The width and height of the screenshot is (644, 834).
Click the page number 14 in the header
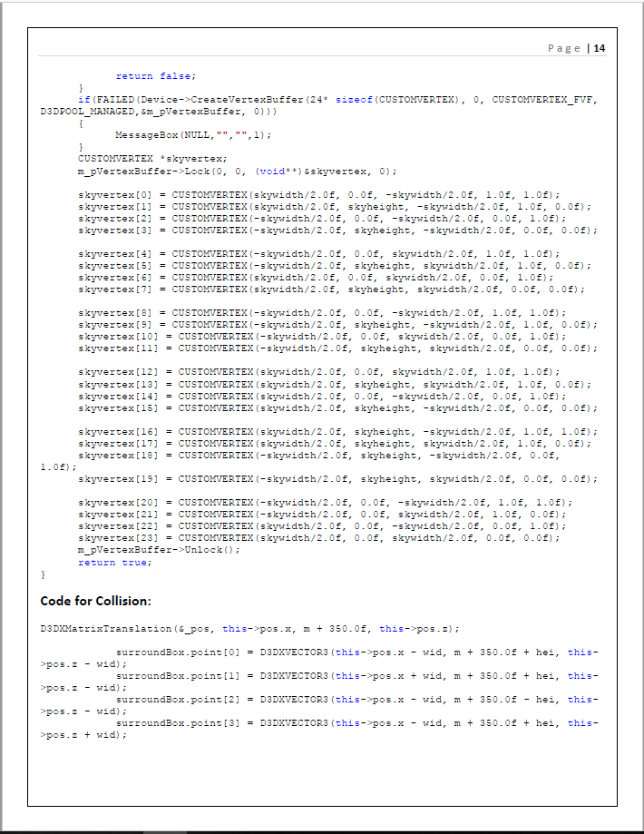click(600, 48)
